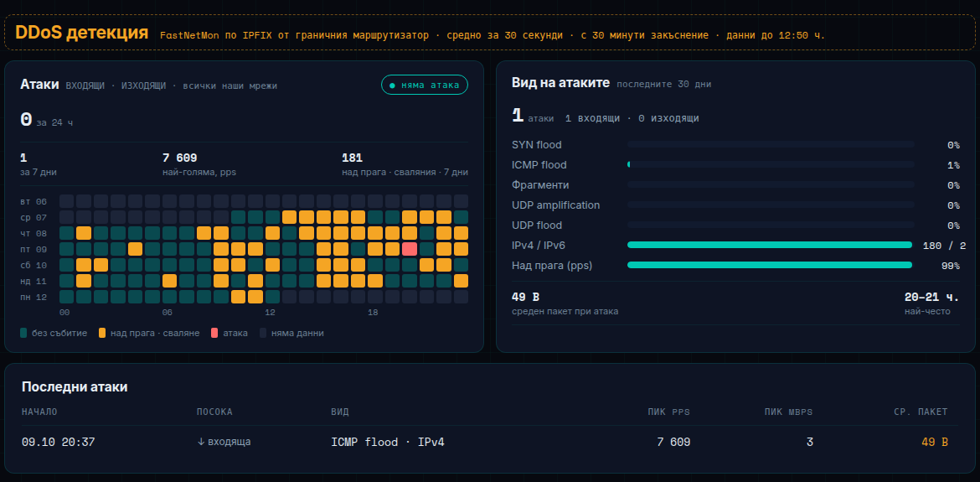Screen dimensions: 980x482
Task: Click the '99%' over-threshold value
Action: point(950,266)
